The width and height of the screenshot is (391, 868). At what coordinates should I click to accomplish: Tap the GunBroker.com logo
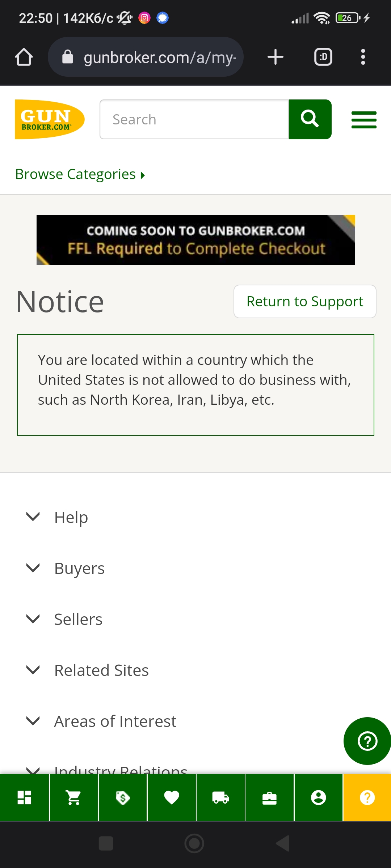pos(49,119)
